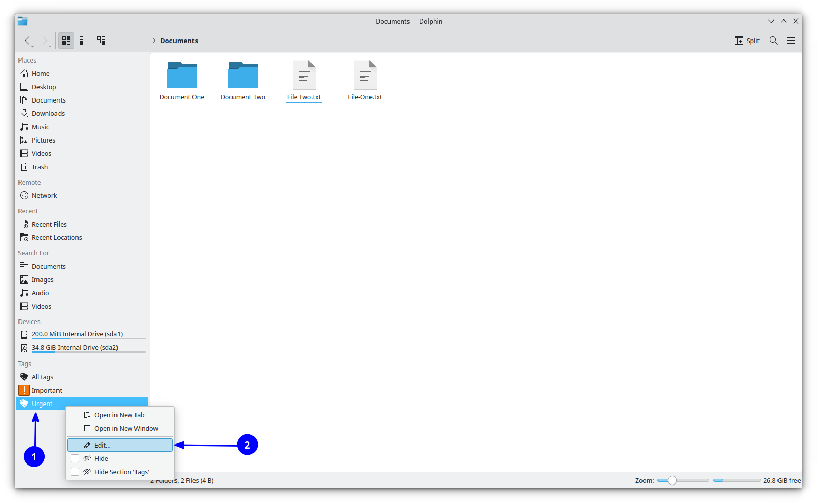Adjust the Zoom slider handle

point(672,480)
